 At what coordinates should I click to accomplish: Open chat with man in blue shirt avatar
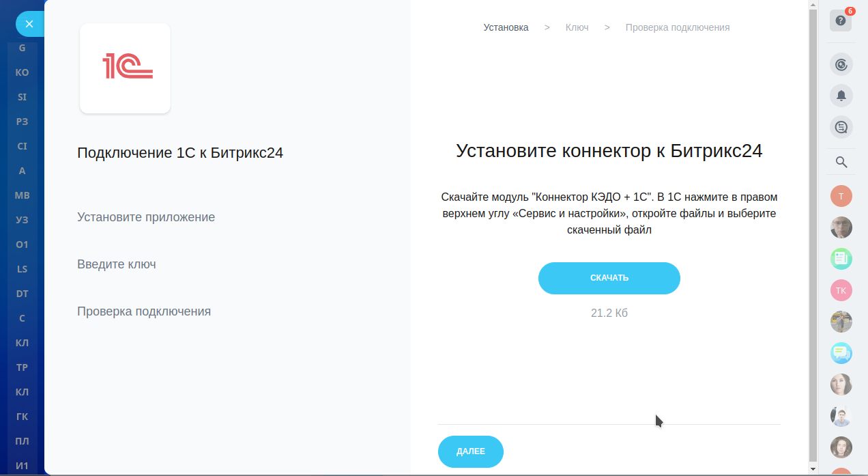coord(841,416)
